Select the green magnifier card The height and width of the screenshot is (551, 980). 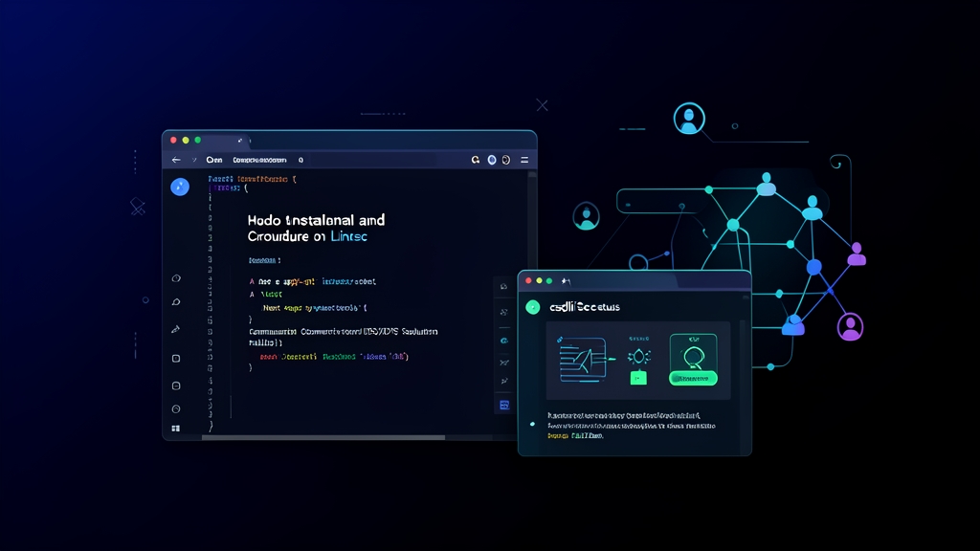pos(693,360)
